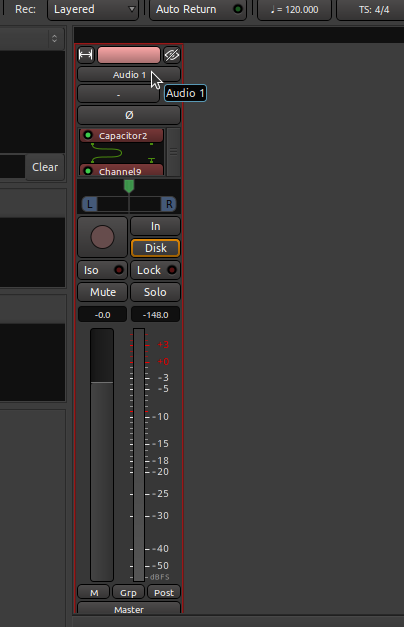Select Master output routing button
This screenshot has width=404, height=627.
coord(129,609)
